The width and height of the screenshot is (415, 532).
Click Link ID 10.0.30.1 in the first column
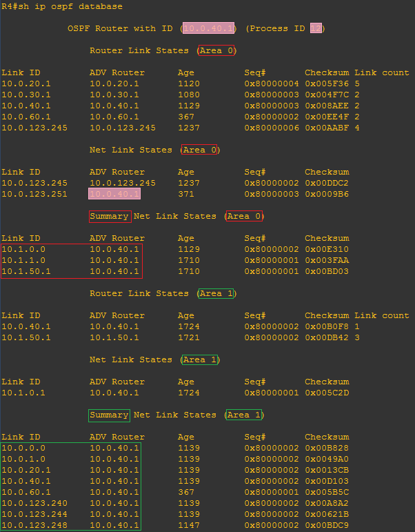coord(26,95)
